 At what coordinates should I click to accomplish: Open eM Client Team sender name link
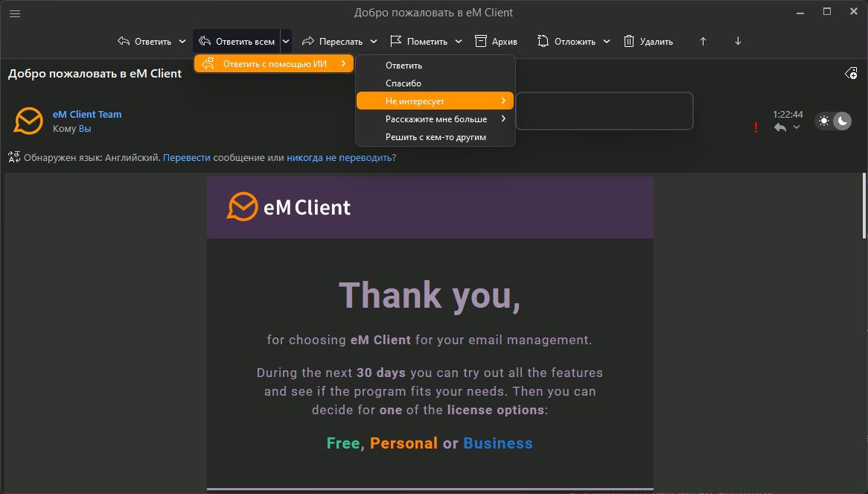[x=87, y=114]
